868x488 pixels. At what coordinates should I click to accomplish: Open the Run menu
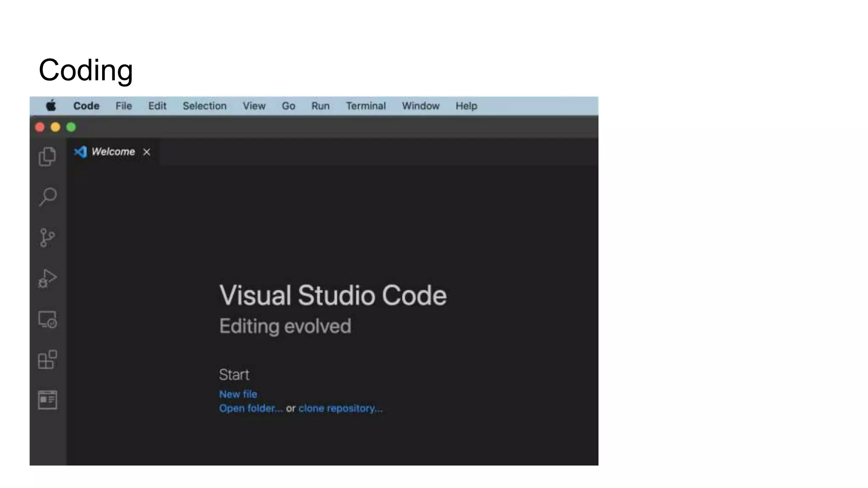320,106
